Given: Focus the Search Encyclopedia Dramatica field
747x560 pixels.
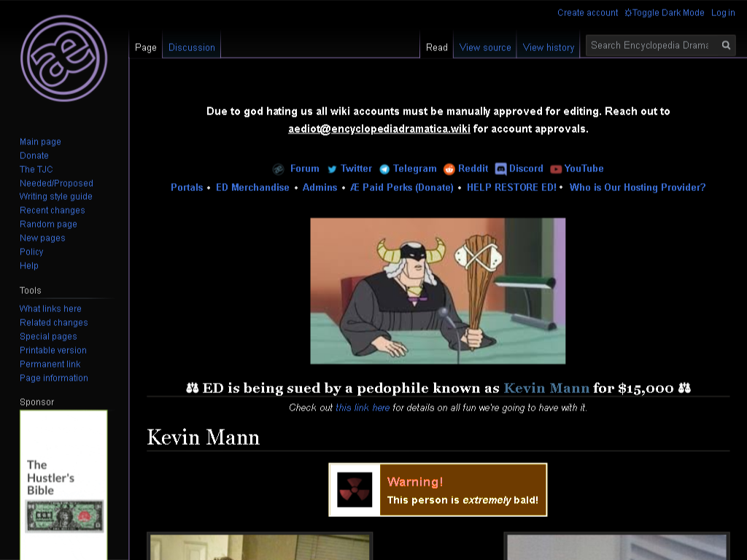Looking at the screenshot, I should pyautogui.click(x=651, y=45).
